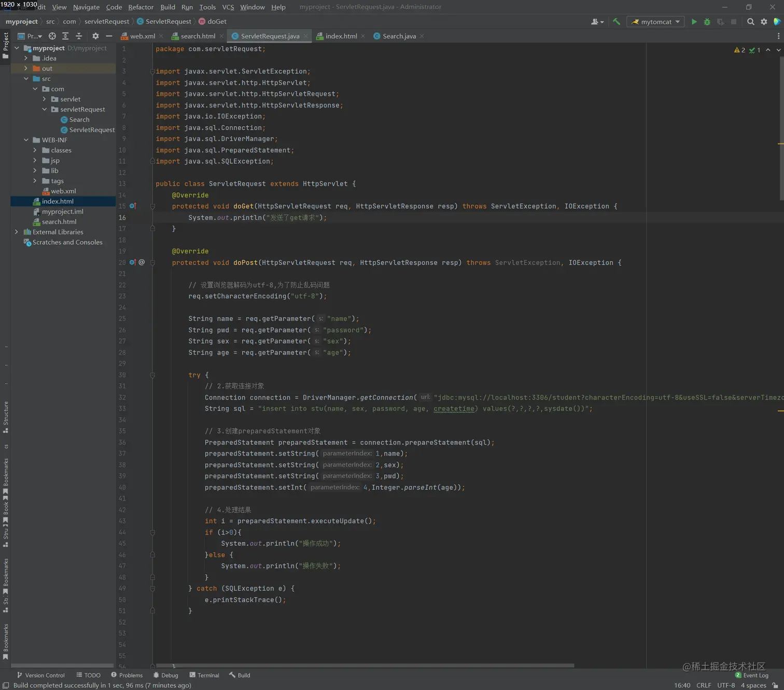Start debugging with the Debug bug icon

click(x=707, y=22)
